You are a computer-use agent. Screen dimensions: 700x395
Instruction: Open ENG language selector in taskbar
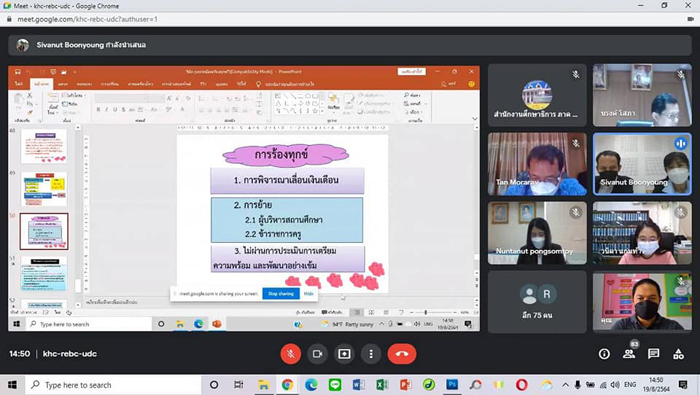630,385
